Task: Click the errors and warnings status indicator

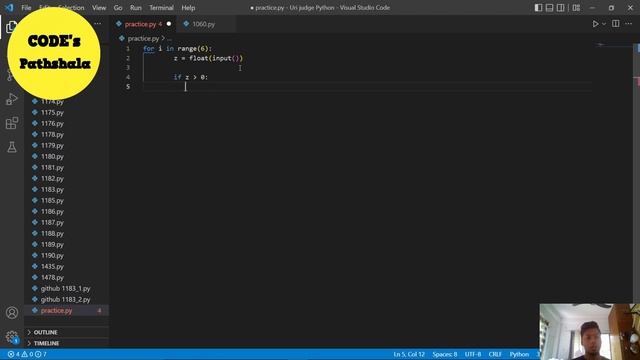Action: (27, 354)
